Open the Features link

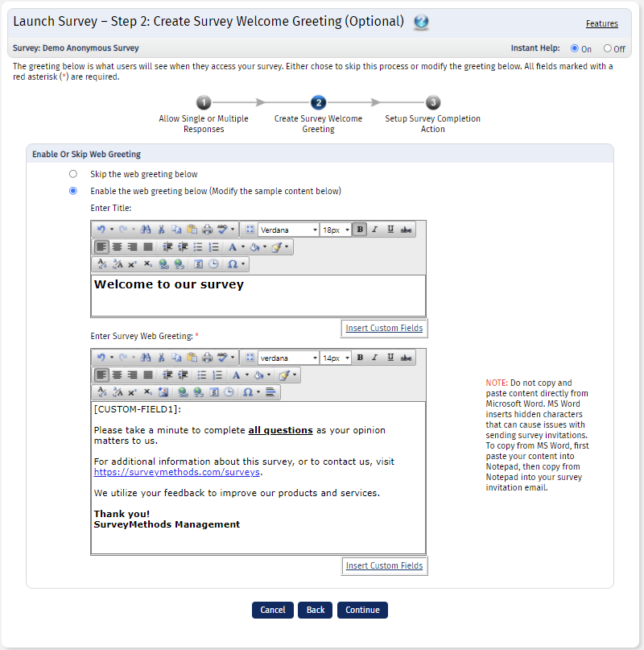[601, 23]
